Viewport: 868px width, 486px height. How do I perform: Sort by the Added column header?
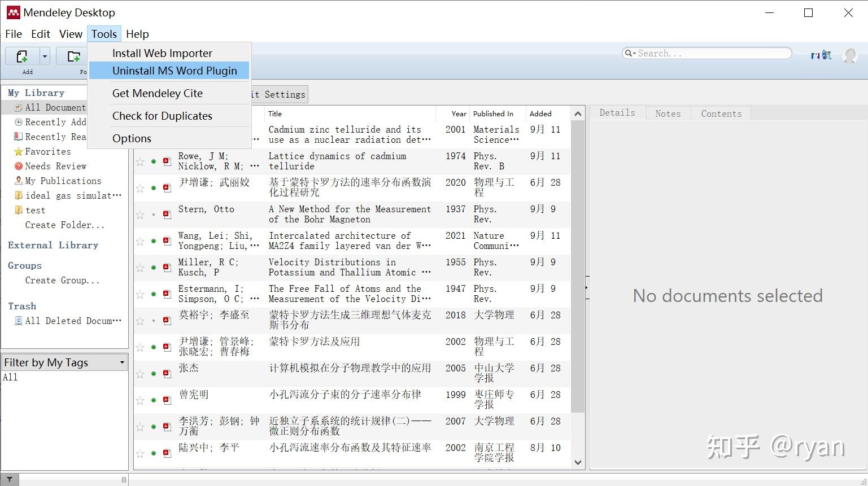pyautogui.click(x=548, y=113)
